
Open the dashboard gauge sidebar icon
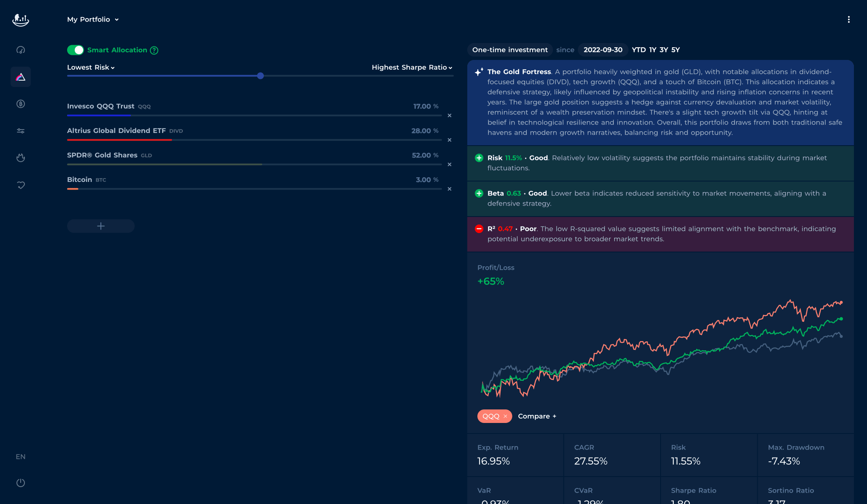tap(21, 50)
